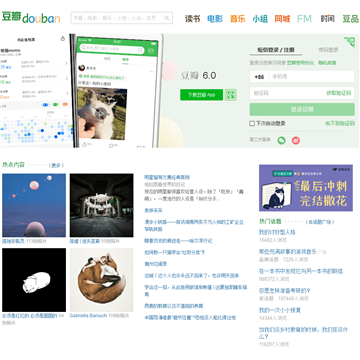Viewport: 360px width, 360px height.
Task: Open the 隐私政策 link
Action: 327,63
